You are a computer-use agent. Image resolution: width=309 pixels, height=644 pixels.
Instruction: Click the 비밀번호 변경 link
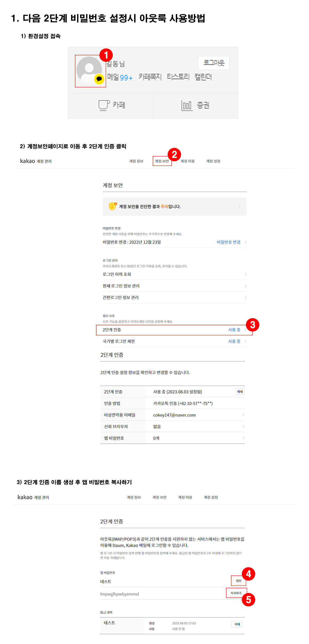[x=228, y=242]
